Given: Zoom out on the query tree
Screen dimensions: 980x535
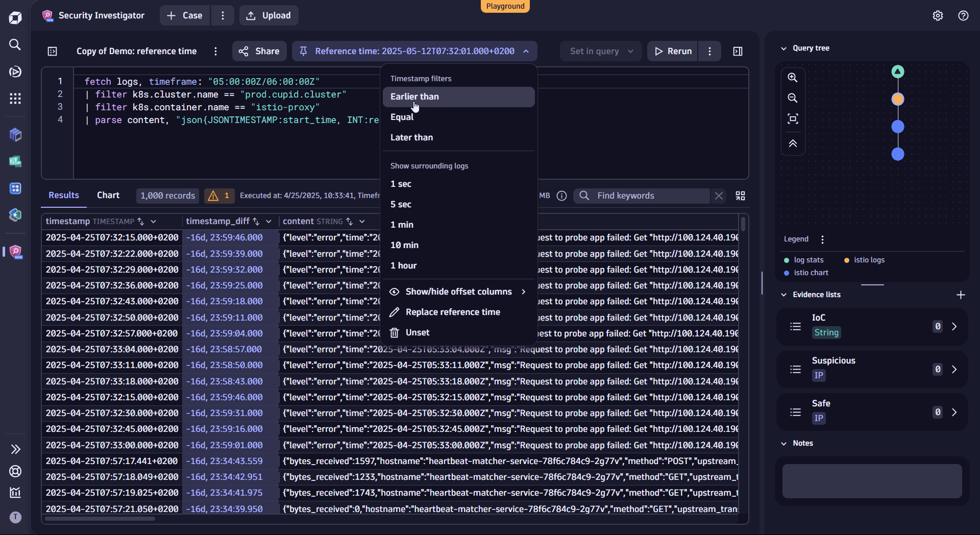Looking at the screenshot, I should point(793,98).
